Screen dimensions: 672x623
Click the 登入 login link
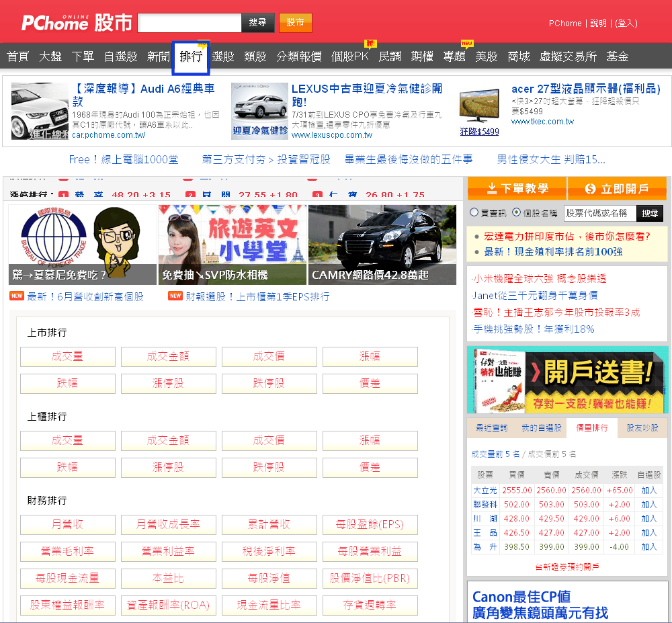[x=626, y=23]
